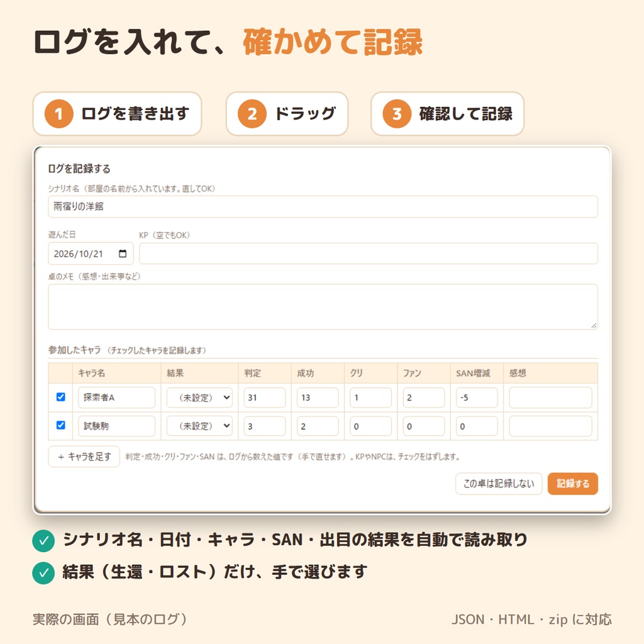The height and width of the screenshot is (644, 644).
Task: Select the ファン value 2 for 探索者A
Action: (x=423, y=397)
